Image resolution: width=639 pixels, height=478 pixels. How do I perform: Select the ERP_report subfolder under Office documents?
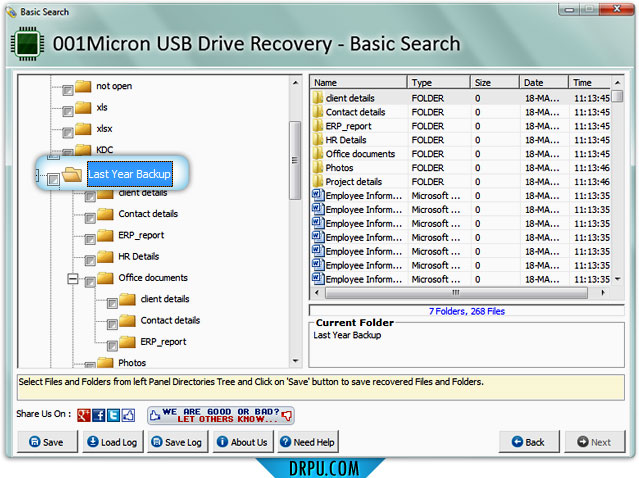[x=163, y=341]
